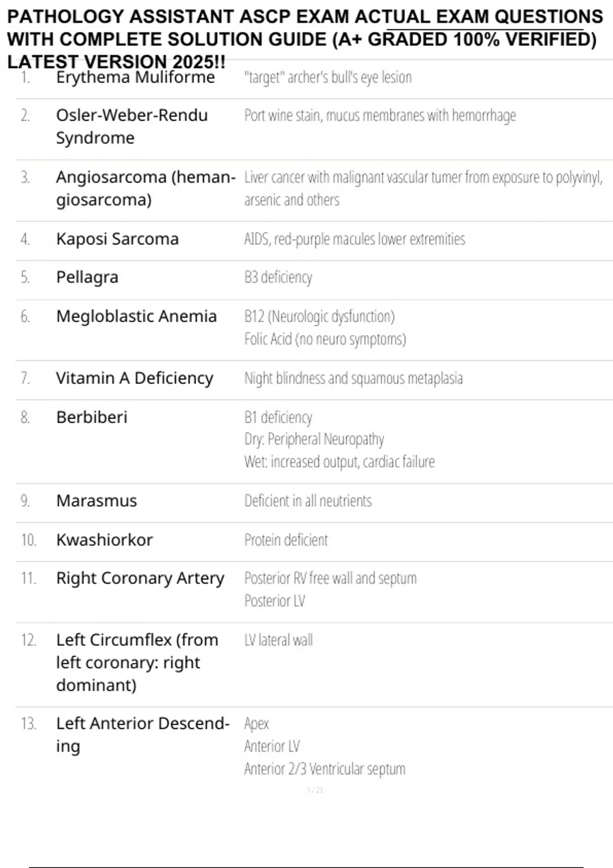The width and height of the screenshot is (613, 868).
Task: Select the Megloblastic Anemia term
Action: coord(136,317)
